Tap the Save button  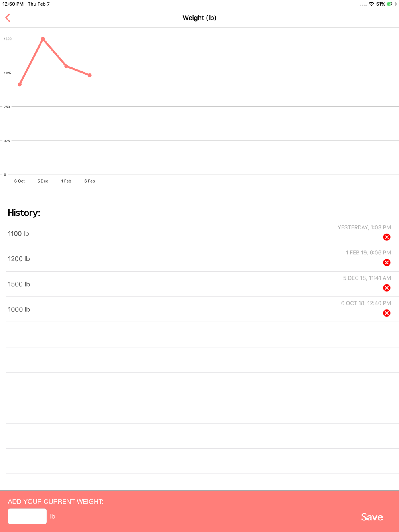(x=372, y=517)
